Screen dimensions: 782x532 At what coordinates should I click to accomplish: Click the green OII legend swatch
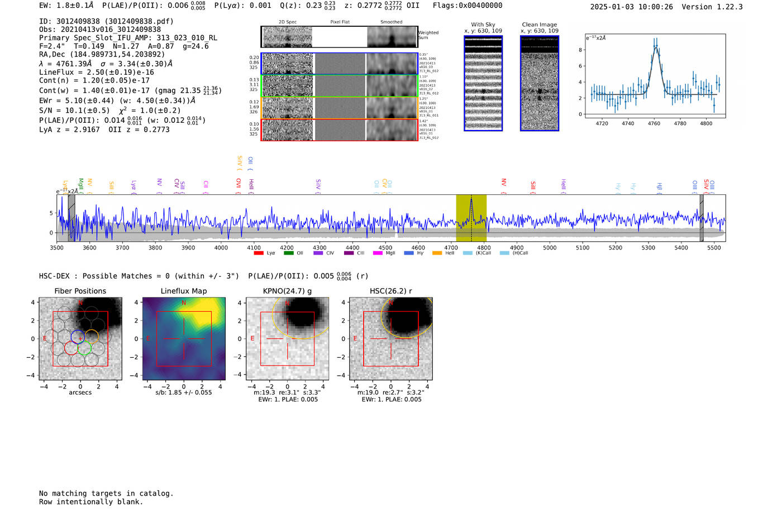point(288,253)
